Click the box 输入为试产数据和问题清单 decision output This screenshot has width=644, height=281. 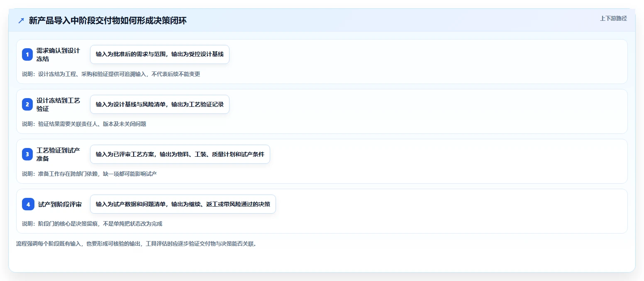tap(183, 204)
